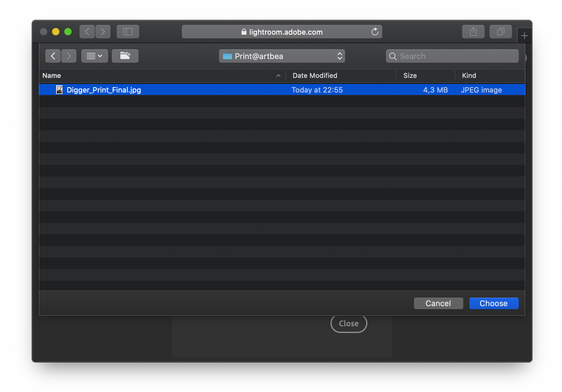Open the Safari share menu

click(473, 32)
